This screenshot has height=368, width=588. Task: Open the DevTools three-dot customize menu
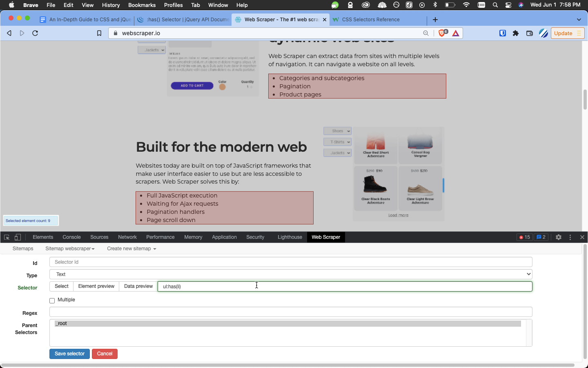tap(570, 237)
